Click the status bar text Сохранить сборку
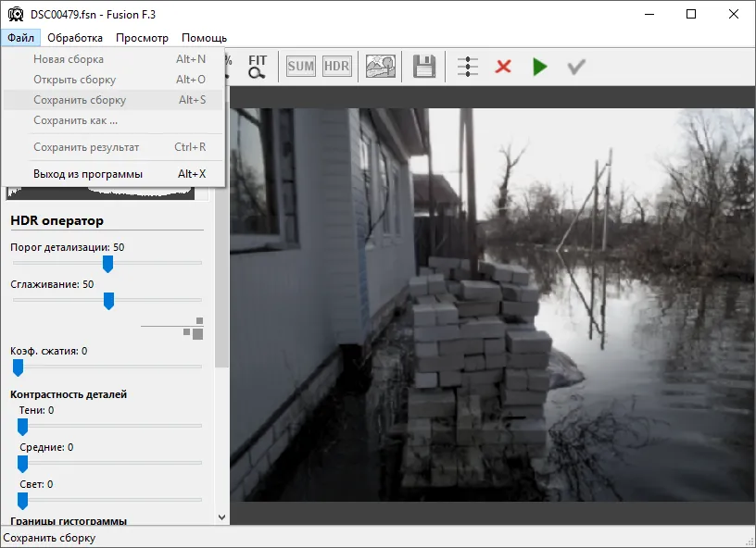Image resolution: width=756 pixels, height=548 pixels. [49, 538]
